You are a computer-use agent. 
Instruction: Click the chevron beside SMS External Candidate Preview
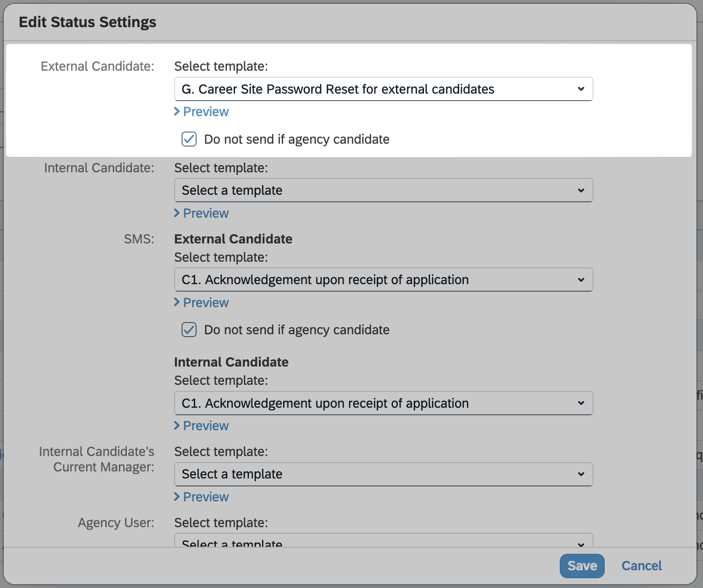(x=177, y=302)
